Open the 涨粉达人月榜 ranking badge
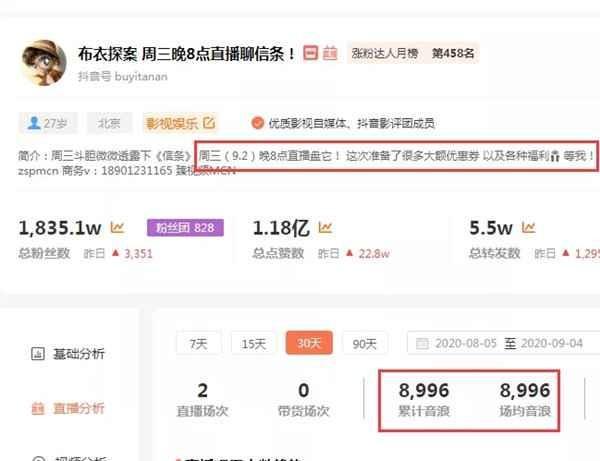 pos(413,53)
